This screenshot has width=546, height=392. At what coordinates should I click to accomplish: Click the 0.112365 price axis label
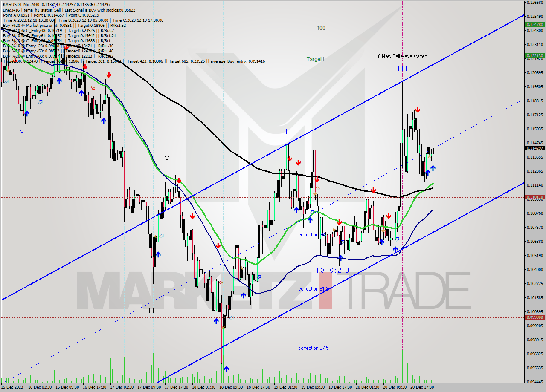535,171
